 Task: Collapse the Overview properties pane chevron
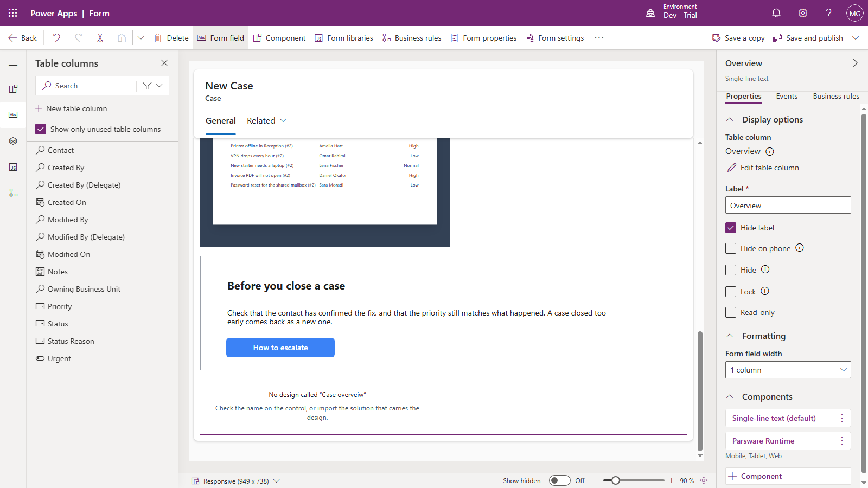pos(856,63)
